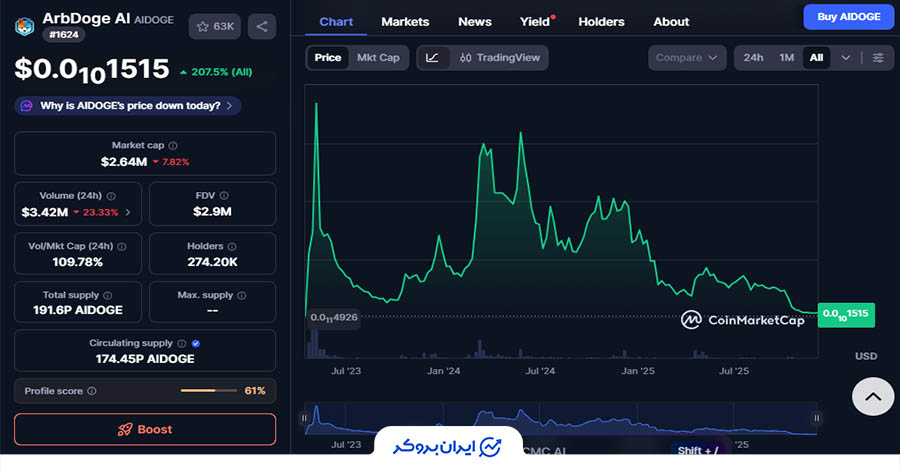The height and width of the screenshot is (471, 900).
Task: Open the Profile score info icon
Action: (91, 391)
